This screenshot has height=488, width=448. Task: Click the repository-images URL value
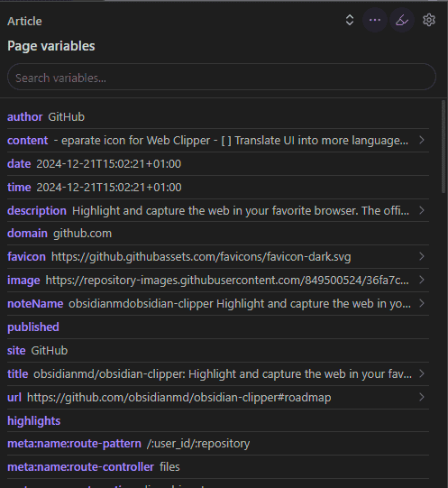pos(227,281)
